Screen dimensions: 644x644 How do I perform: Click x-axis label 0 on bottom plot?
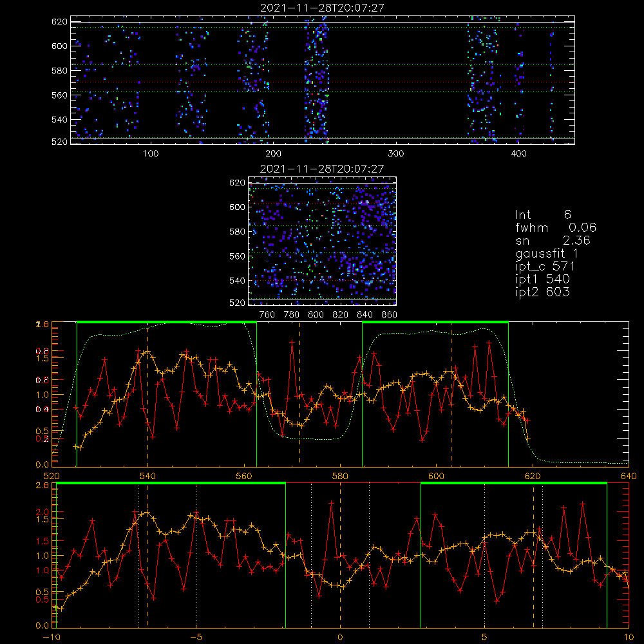[x=340, y=638]
